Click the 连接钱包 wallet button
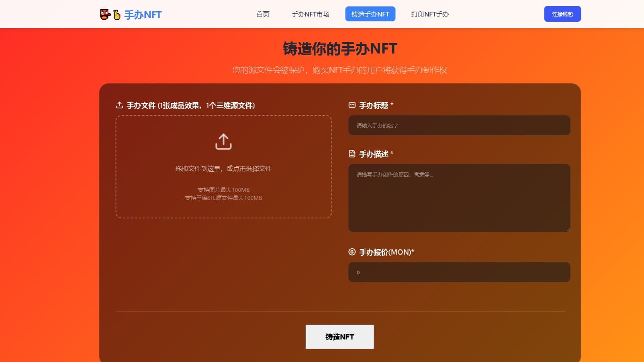Viewport: 644px width, 362px height. click(x=562, y=14)
